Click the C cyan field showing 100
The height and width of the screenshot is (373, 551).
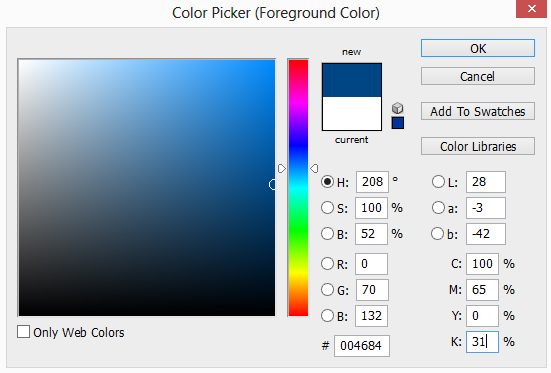tap(482, 263)
